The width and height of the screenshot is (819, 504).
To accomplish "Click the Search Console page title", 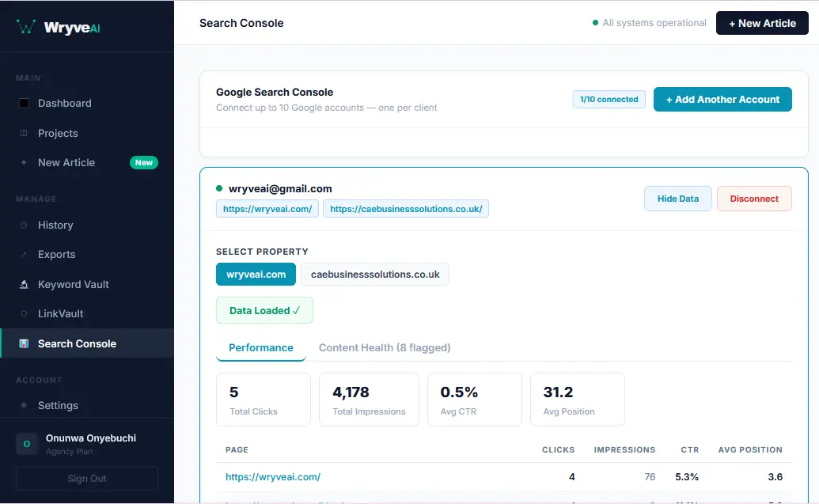I will tap(241, 23).
